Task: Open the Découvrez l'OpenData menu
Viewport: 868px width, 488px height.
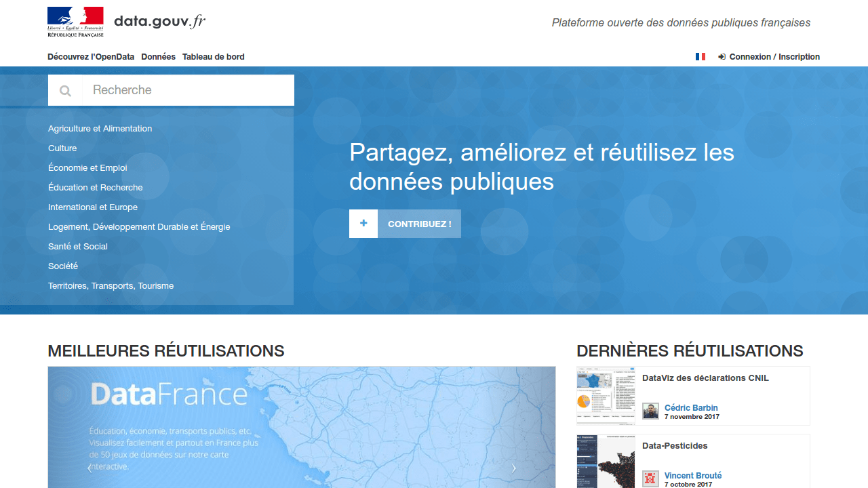Action: 91,57
